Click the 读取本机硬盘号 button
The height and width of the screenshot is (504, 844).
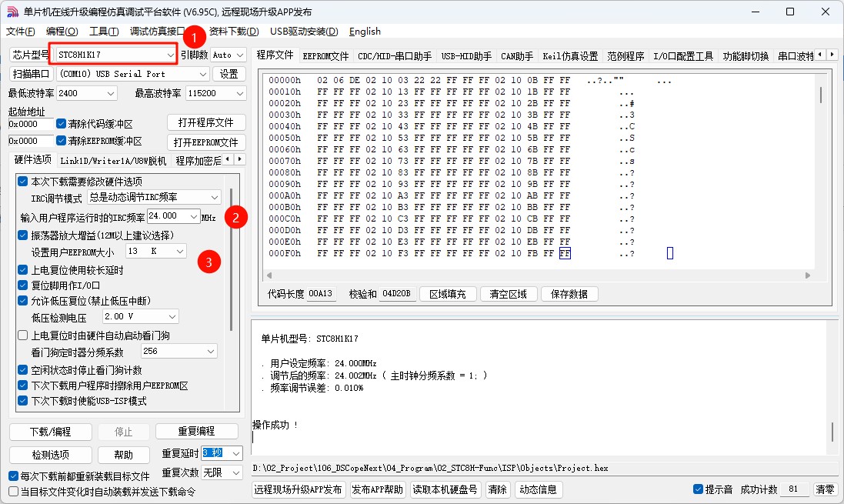[445, 489]
